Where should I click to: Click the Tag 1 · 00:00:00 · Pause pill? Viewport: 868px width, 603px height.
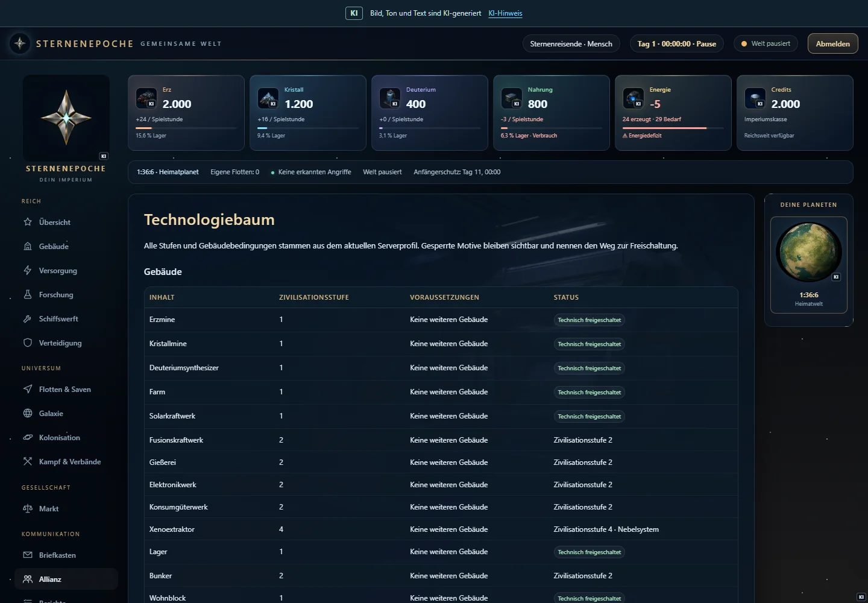[677, 43]
